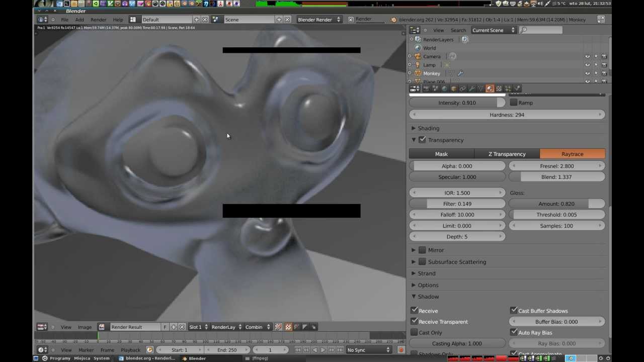Screen dimensions: 644x362
Task: Toggle renderability of the Lamp
Action: pos(604,65)
